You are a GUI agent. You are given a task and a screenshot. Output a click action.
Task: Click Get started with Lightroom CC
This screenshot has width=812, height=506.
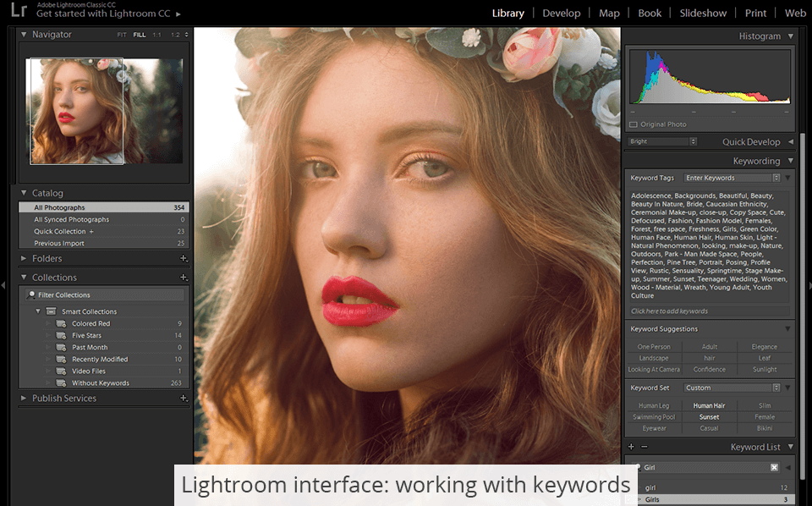(x=108, y=14)
